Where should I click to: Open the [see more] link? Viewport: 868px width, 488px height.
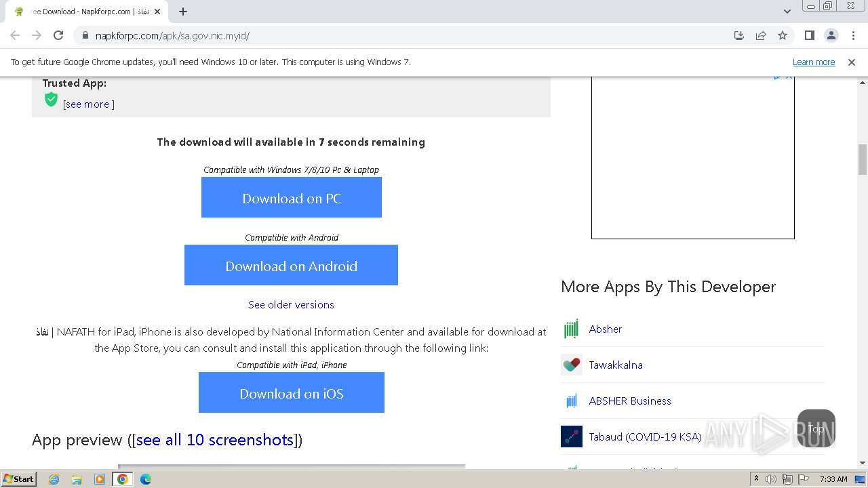coord(88,104)
